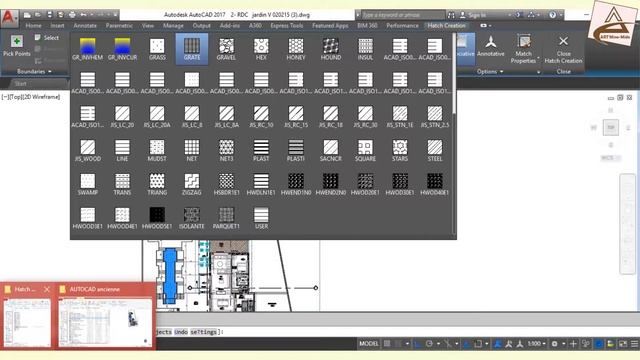Image resolution: width=640 pixels, height=360 pixels.
Task: Open the AutoCAD application menu button
Action: point(9,18)
